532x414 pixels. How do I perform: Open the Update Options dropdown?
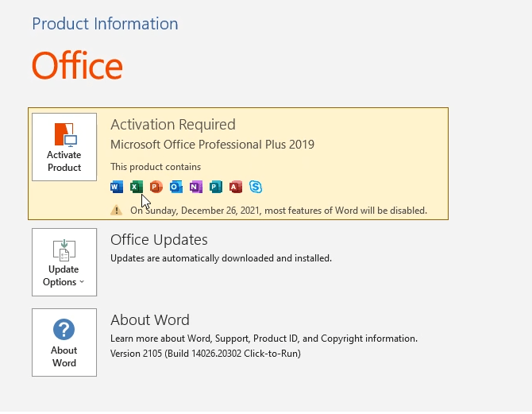pyautogui.click(x=64, y=262)
